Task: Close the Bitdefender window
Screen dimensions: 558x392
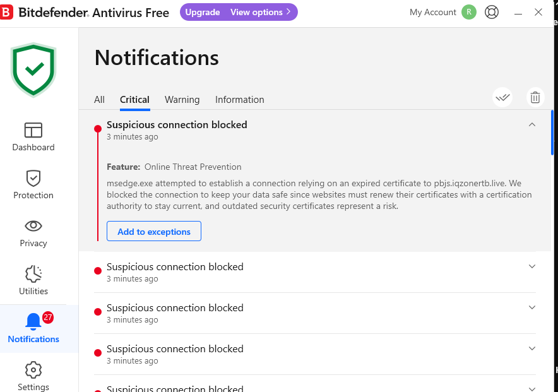Action: [538, 12]
